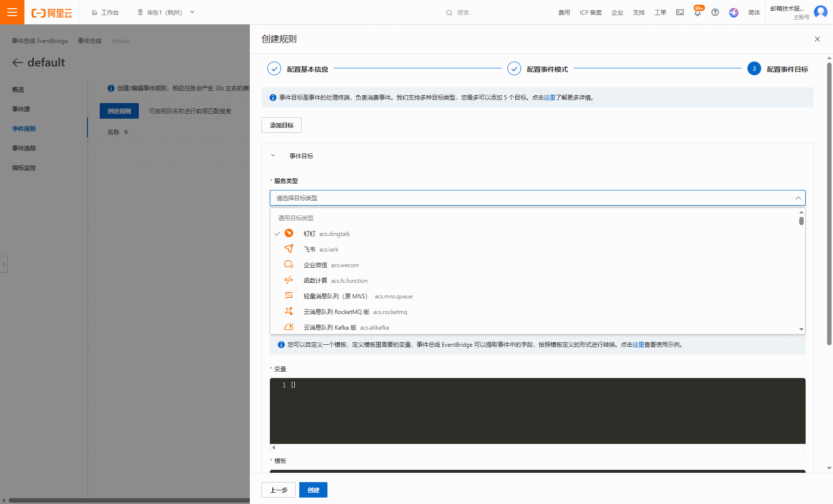Choose 飞书 acs.lark option
833x504 pixels.
tap(535, 250)
